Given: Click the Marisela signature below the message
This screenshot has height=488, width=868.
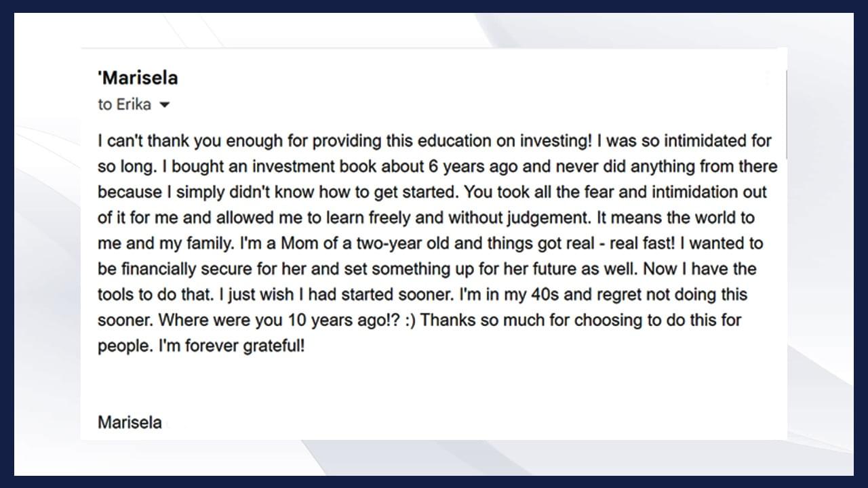Looking at the screenshot, I should point(130,423).
